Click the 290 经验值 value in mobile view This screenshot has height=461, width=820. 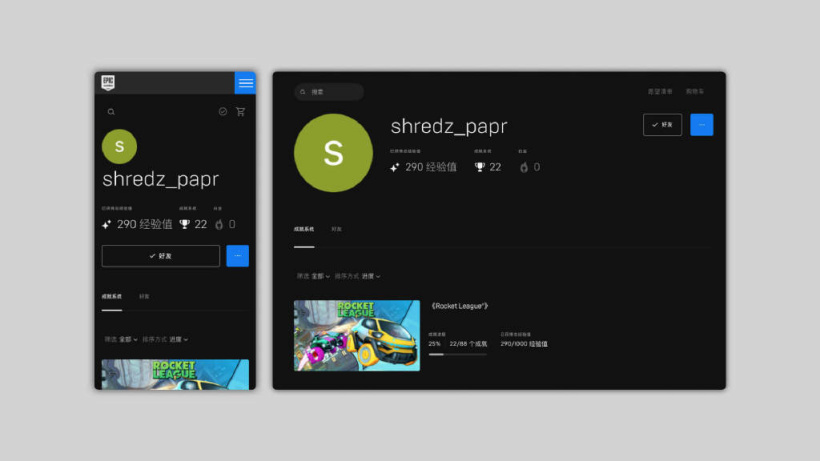[145, 224]
